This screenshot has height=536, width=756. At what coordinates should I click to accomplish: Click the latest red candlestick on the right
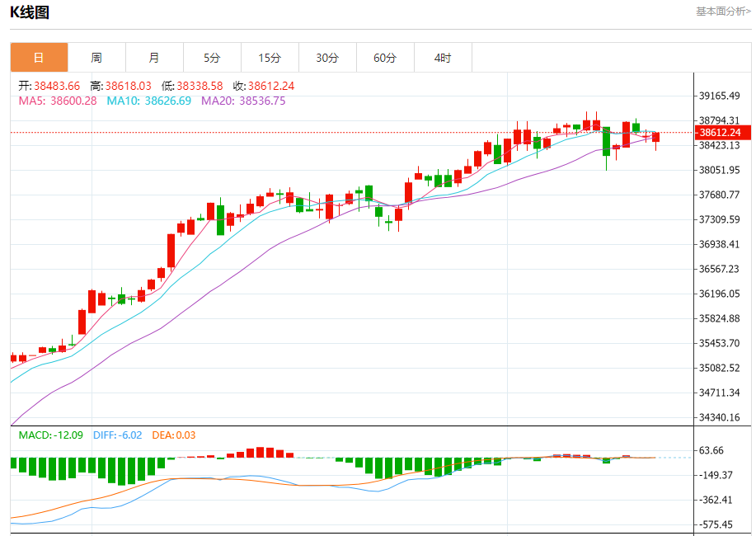point(655,137)
